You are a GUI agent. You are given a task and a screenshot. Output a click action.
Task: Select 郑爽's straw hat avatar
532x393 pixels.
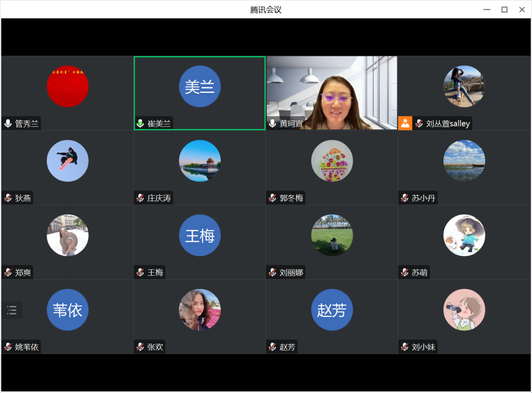pos(68,236)
